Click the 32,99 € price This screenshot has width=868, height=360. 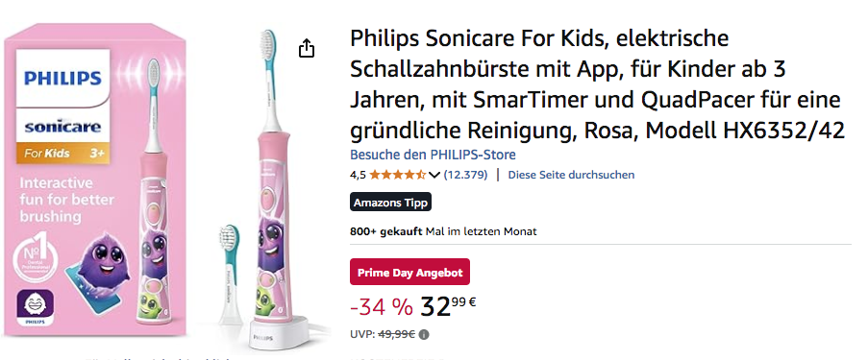tap(448, 306)
